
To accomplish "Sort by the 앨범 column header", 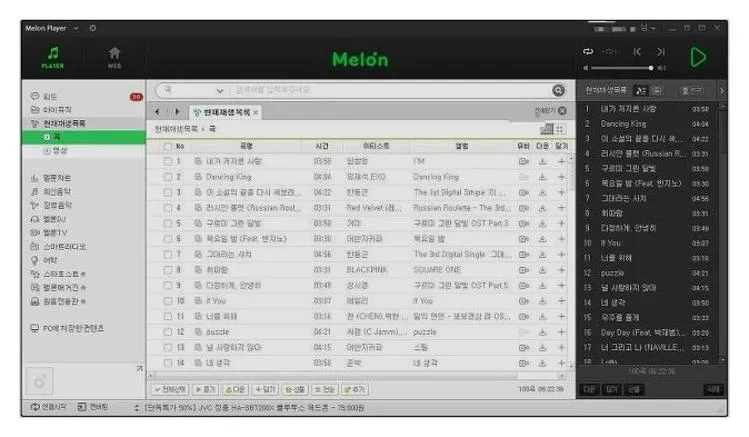I will [462, 146].
